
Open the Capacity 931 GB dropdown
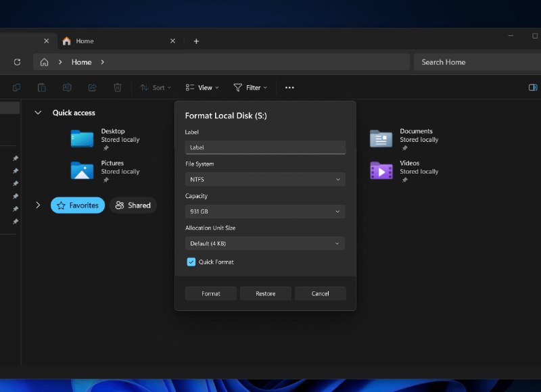pos(265,212)
